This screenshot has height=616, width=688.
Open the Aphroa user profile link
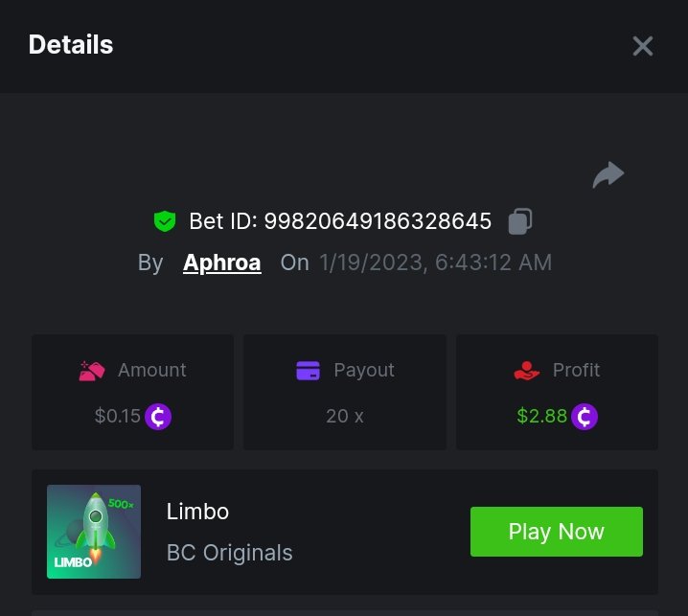[x=222, y=262]
